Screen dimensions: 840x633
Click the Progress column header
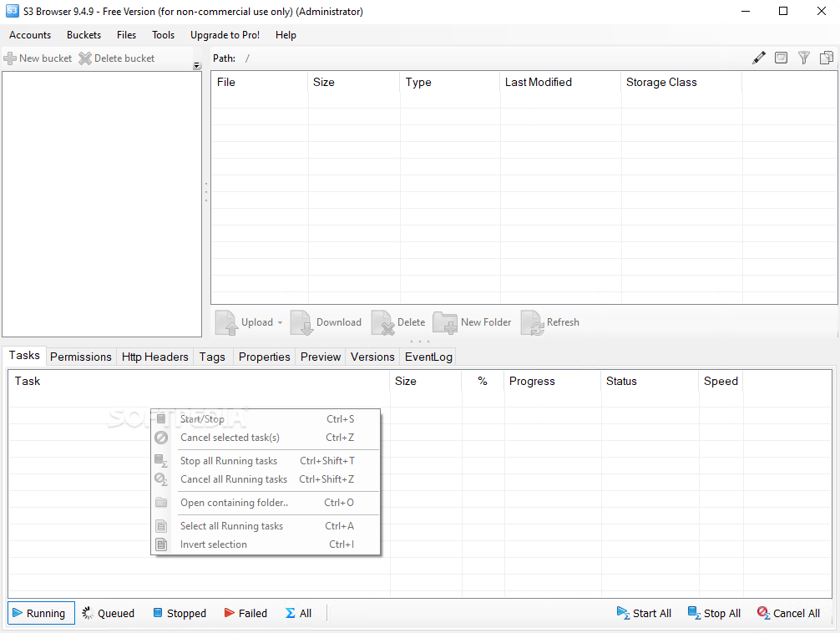(x=553, y=381)
